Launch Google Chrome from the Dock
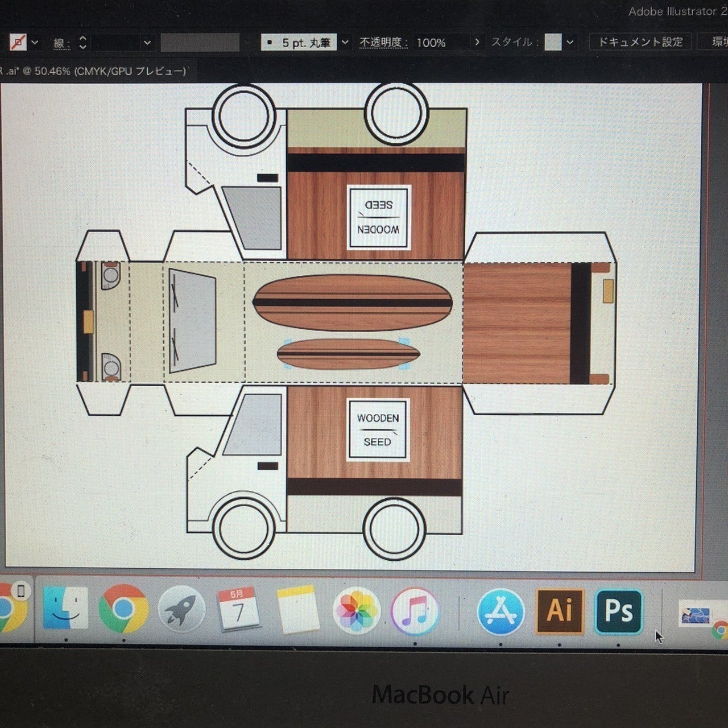This screenshot has height=728, width=728. pos(123,609)
